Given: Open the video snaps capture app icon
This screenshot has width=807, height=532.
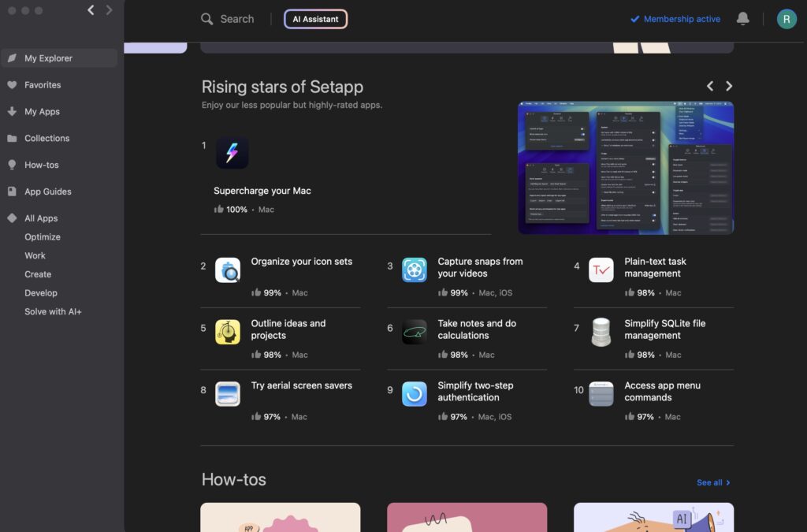Looking at the screenshot, I should [x=415, y=270].
